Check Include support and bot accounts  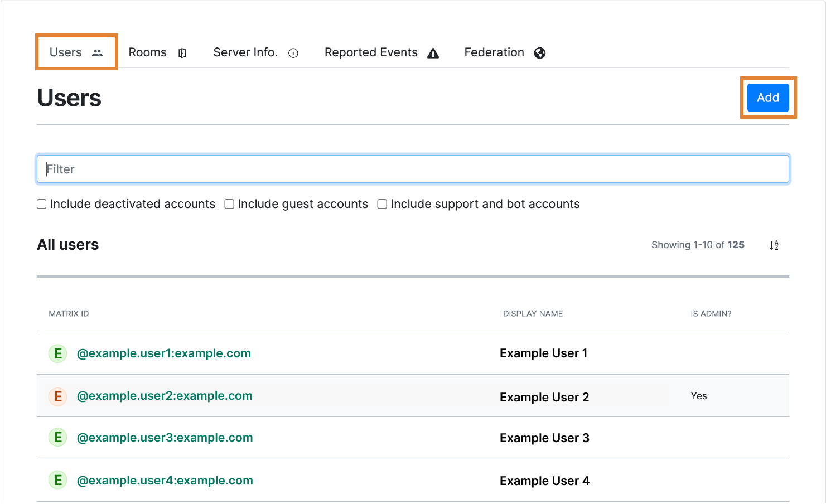(x=382, y=204)
